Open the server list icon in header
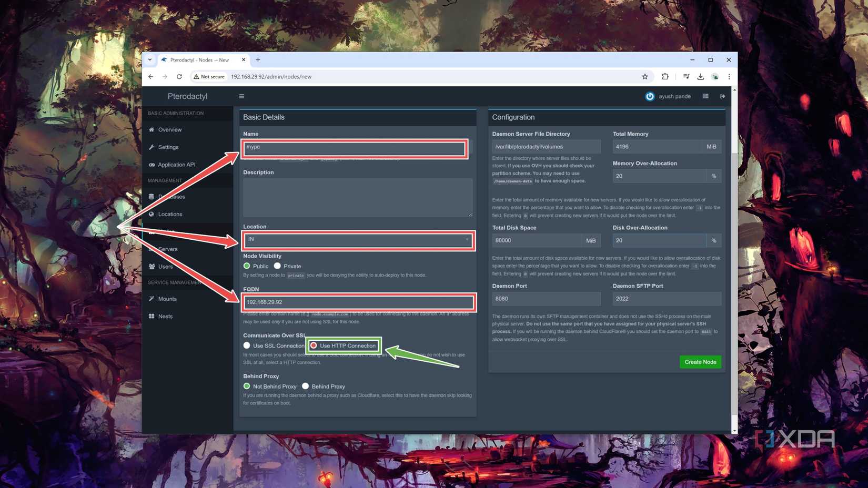The image size is (868, 488). [705, 96]
